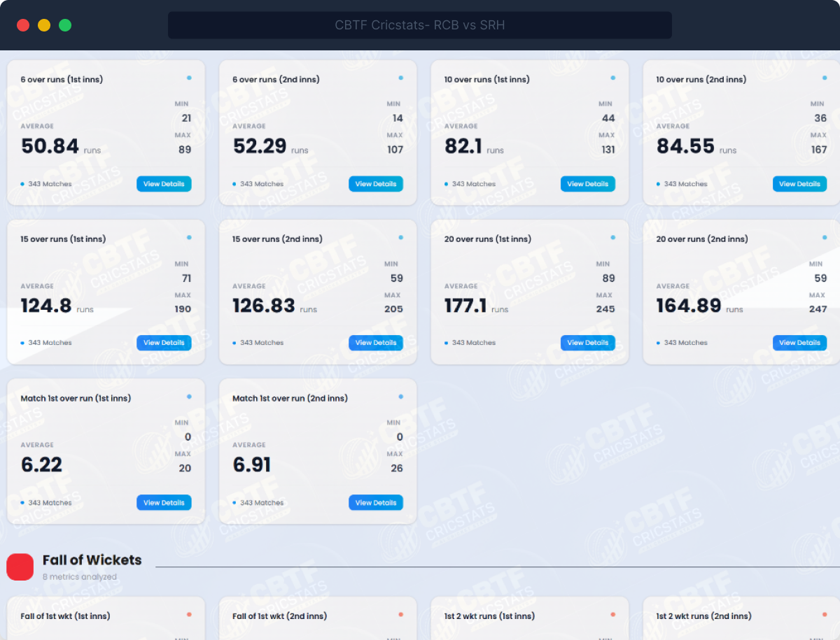Click blue dot on 15 over runs (2nd inns) card

click(400, 237)
